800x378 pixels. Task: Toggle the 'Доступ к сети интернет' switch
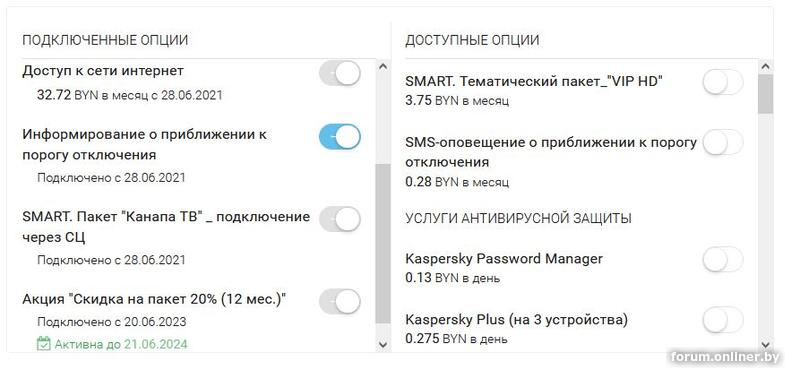pos(340,73)
